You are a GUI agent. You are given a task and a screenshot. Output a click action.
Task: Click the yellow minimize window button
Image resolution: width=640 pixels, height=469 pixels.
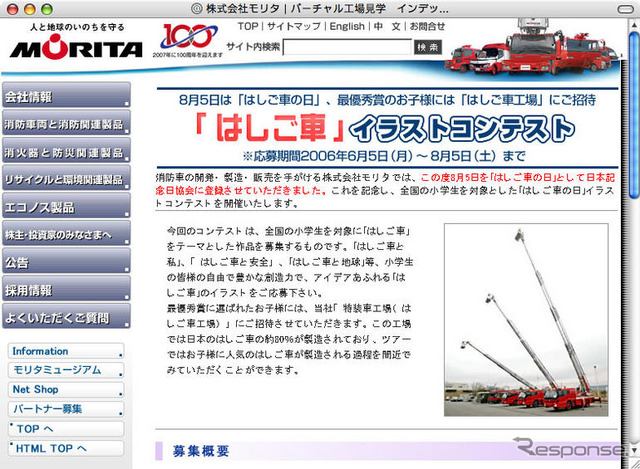[29, 9]
